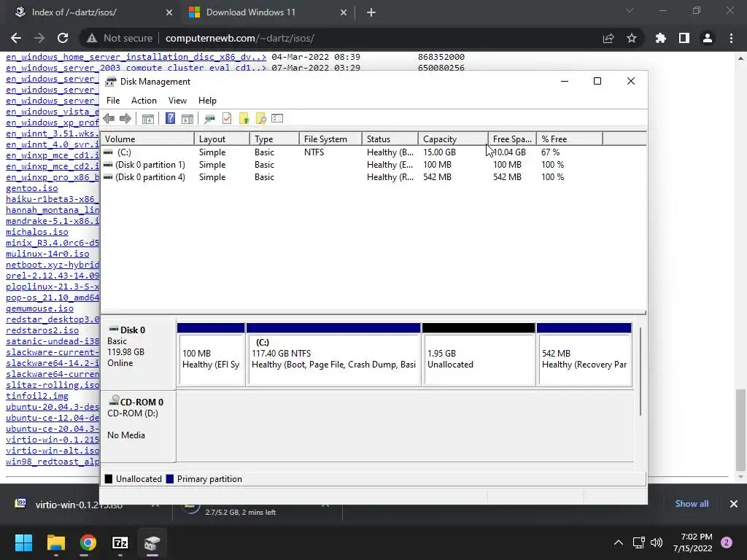Open the Help menu in Disk Management
The height and width of the screenshot is (560, 747).
207,101
